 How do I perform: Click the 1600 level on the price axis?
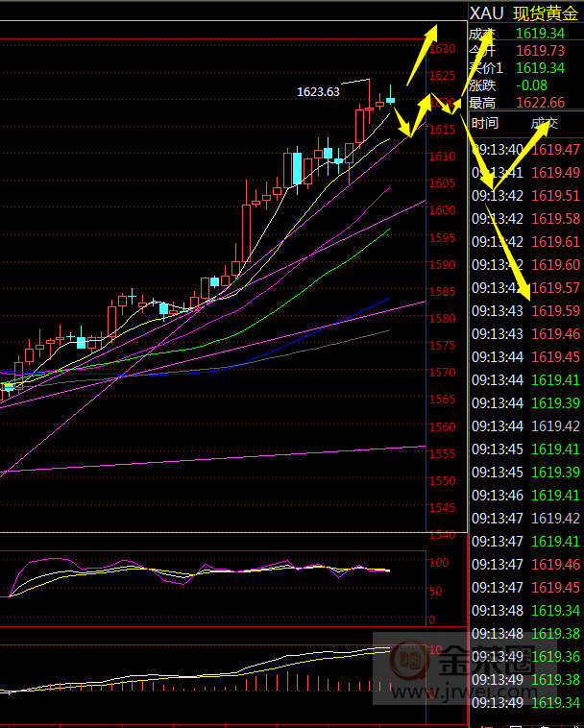click(443, 210)
